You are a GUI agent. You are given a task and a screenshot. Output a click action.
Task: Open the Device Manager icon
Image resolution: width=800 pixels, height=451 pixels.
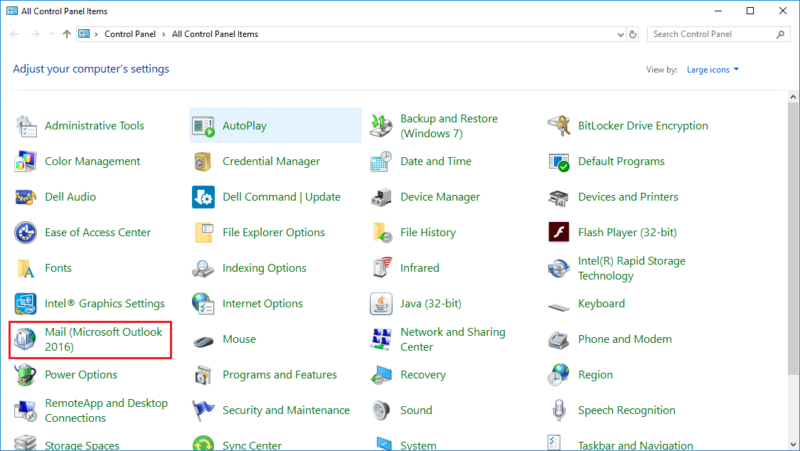click(381, 197)
